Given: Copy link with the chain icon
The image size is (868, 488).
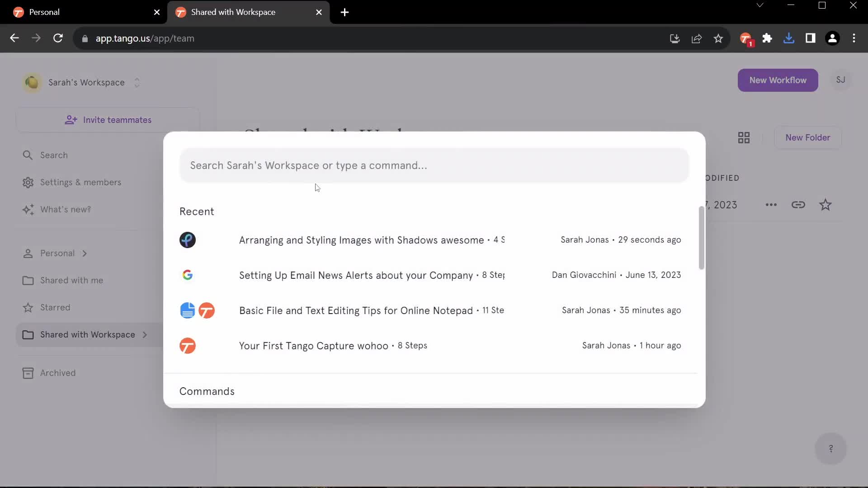Looking at the screenshot, I should pyautogui.click(x=798, y=205).
